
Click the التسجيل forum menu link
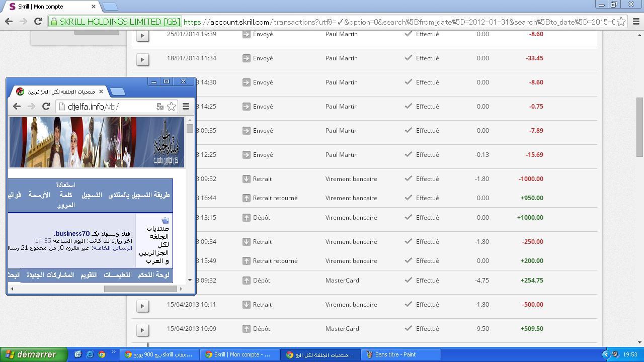click(92, 195)
